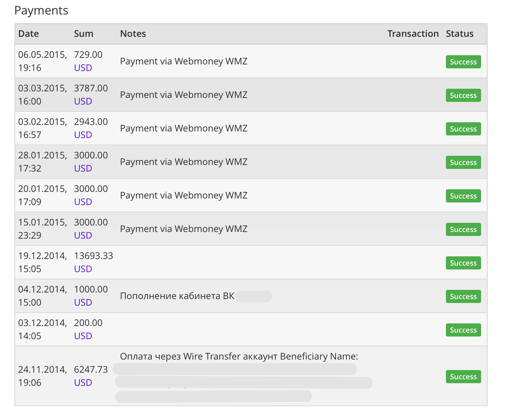Click Success badge for 24.11.2014 wire transfer

click(463, 377)
